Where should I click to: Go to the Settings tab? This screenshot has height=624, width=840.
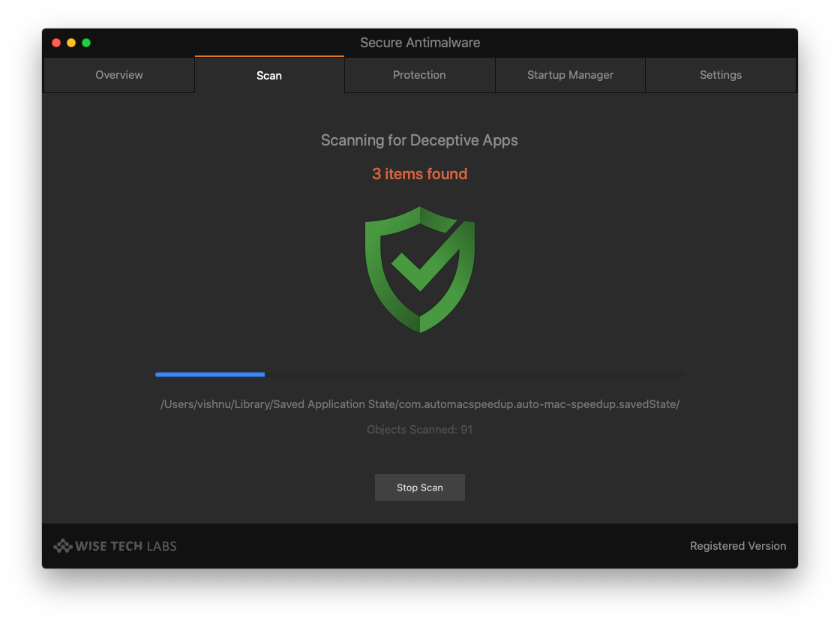[x=721, y=75]
